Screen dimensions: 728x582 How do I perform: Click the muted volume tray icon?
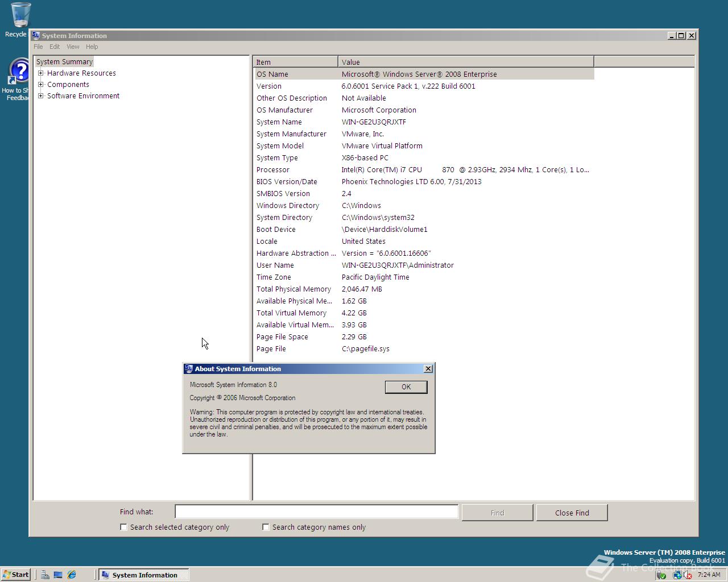click(687, 575)
